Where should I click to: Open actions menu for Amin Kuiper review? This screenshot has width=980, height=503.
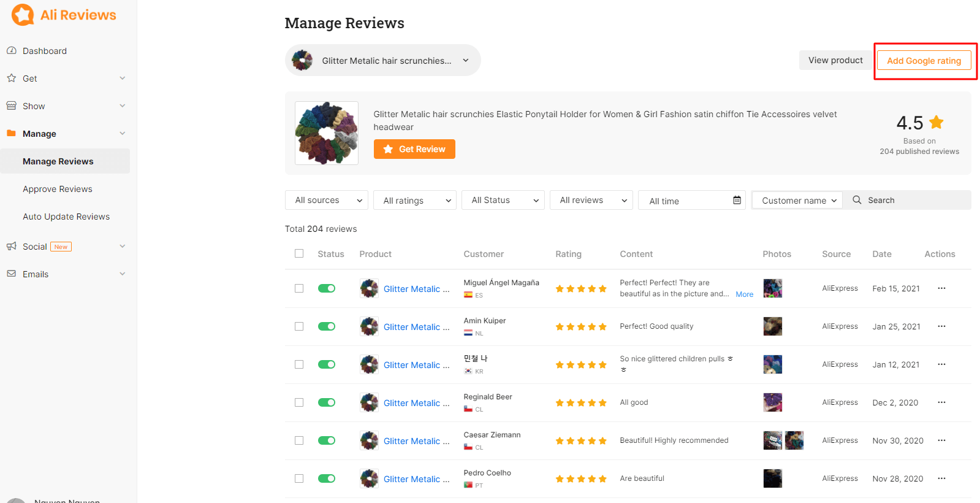pos(941,326)
